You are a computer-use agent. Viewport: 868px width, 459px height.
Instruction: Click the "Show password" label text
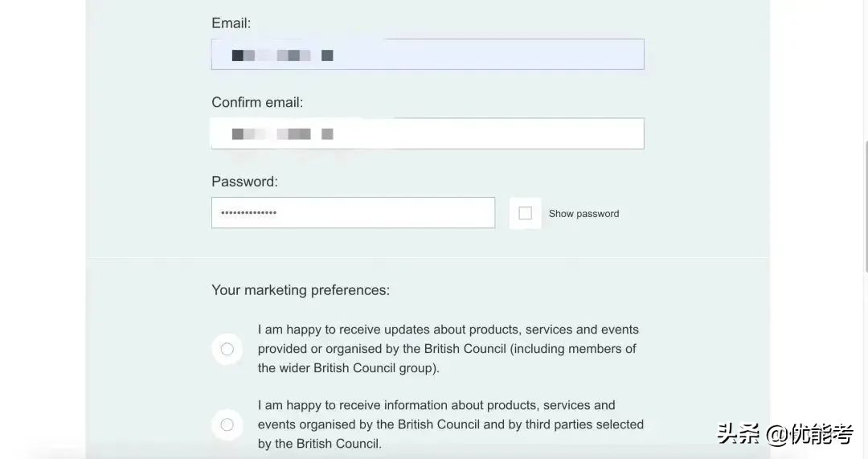point(583,214)
